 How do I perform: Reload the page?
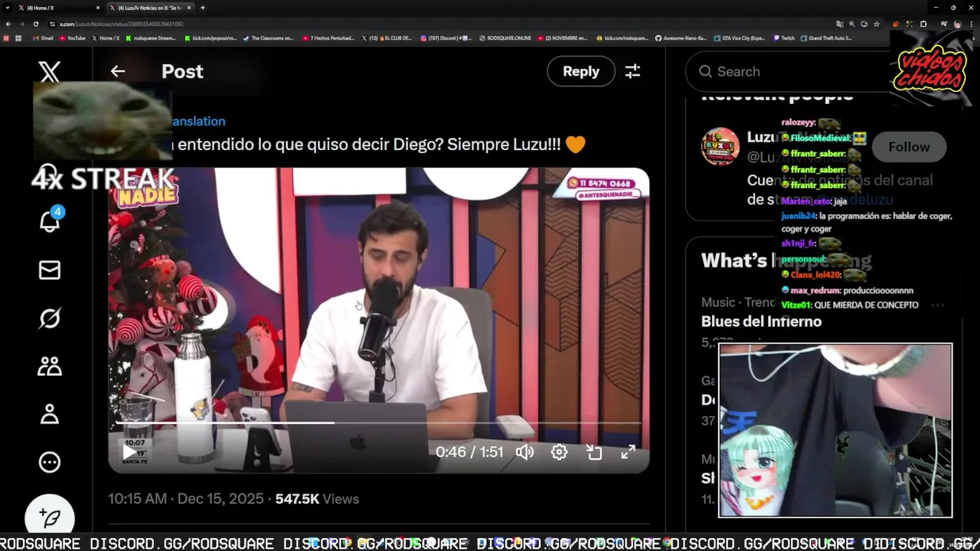(x=35, y=24)
